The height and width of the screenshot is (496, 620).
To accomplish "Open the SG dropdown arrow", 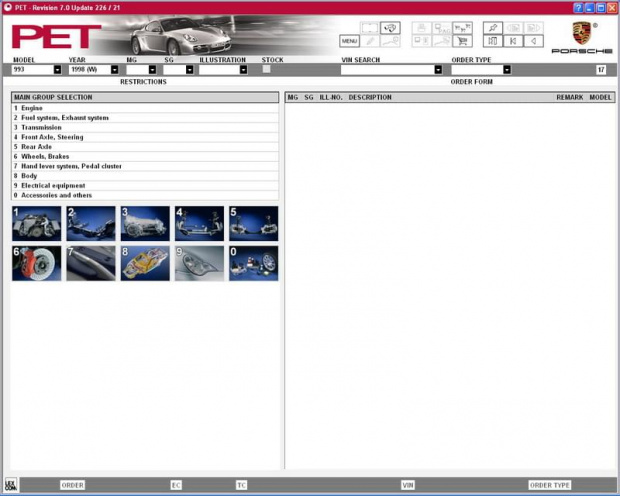I will click(x=189, y=70).
